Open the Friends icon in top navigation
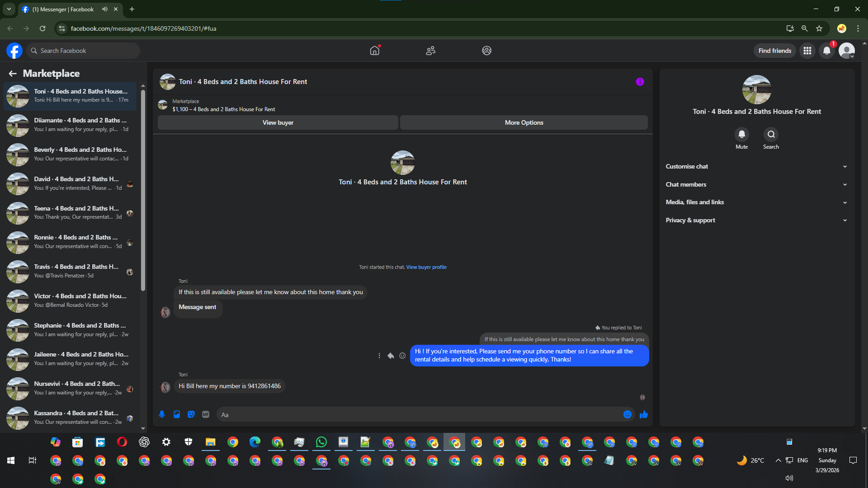The height and width of the screenshot is (488, 868). point(430,51)
